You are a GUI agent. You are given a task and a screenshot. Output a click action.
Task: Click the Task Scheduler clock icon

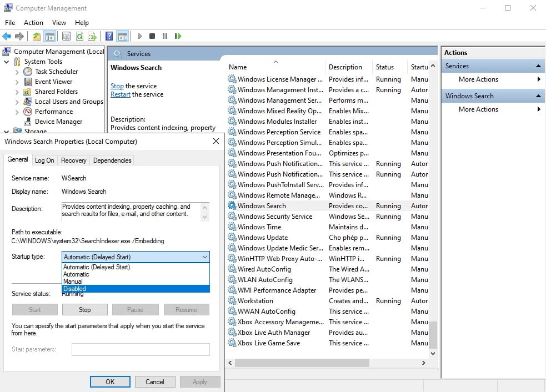pyautogui.click(x=28, y=72)
